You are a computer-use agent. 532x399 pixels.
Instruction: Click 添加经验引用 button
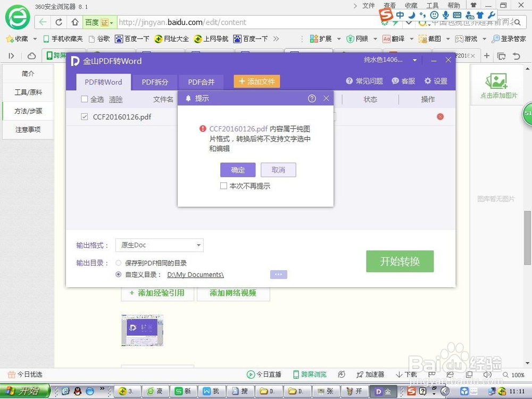tap(157, 293)
